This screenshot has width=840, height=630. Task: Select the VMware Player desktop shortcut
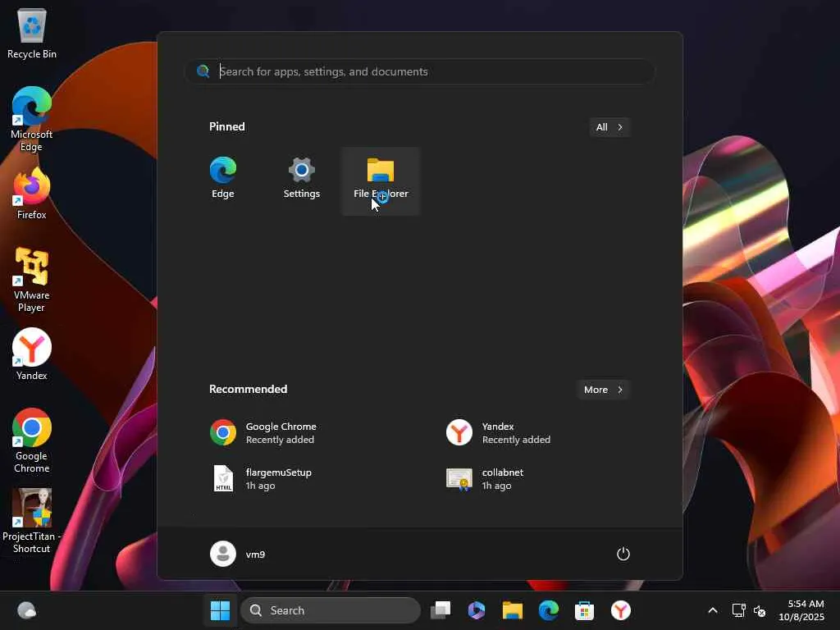coord(32,280)
